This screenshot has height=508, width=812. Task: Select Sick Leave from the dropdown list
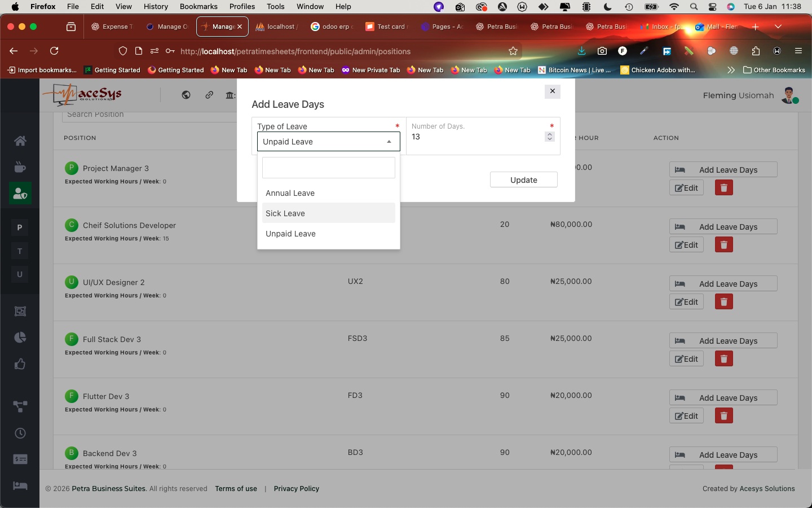pyautogui.click(x=285, y=213)
